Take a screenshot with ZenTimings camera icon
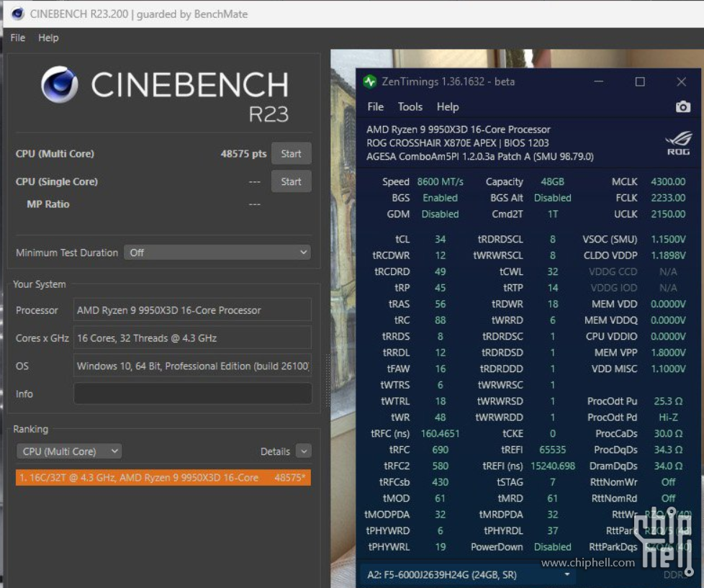Viewport: 704px width, 588px height. (x=683, y=107)
